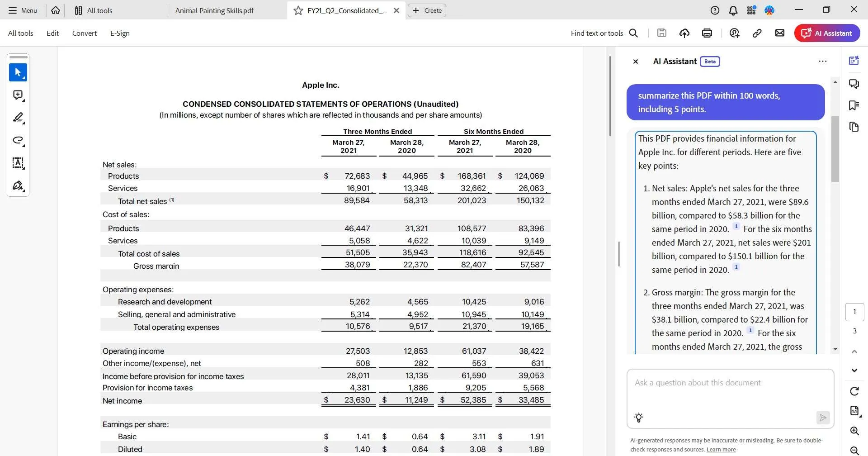
Task: Open the Comments panel icon
Action: point(854,84)
